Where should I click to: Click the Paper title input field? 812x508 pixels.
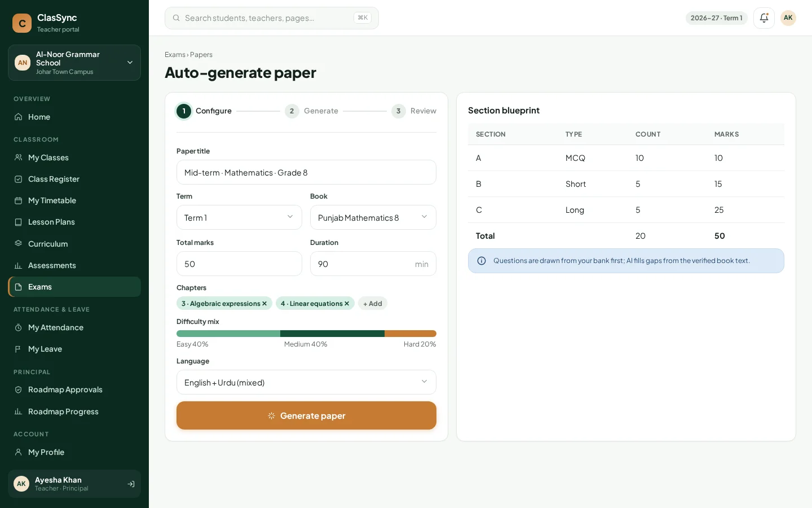click(306, 172)
